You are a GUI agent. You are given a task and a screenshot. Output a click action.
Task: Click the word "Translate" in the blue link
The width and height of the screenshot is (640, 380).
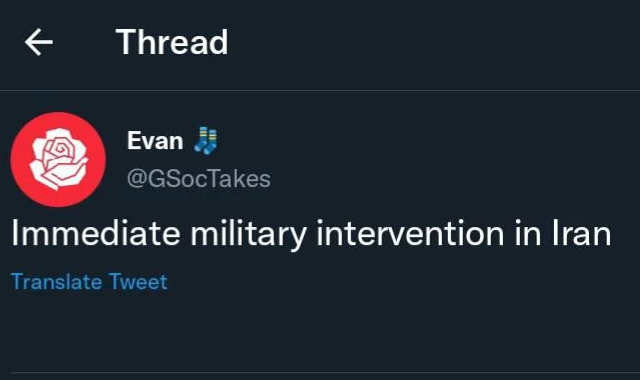56,282
